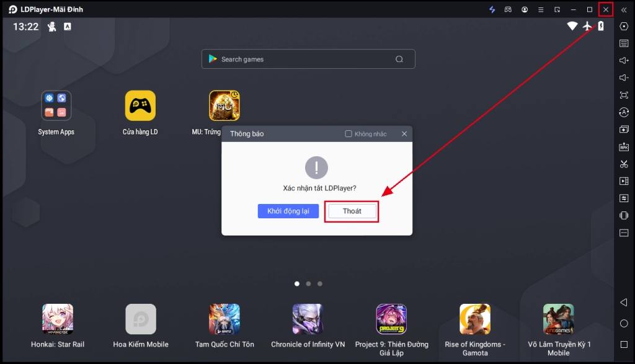This screenshot has height=364, width=635.
Task: Open the hamburger menu in the title bar
Action: (541, 9)
